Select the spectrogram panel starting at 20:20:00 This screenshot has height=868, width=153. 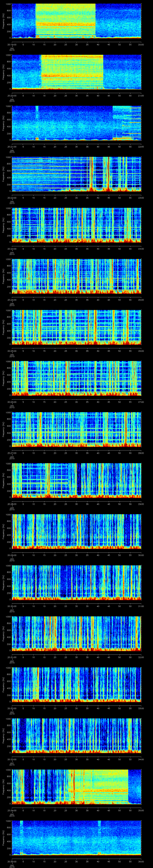coord(77,72)
